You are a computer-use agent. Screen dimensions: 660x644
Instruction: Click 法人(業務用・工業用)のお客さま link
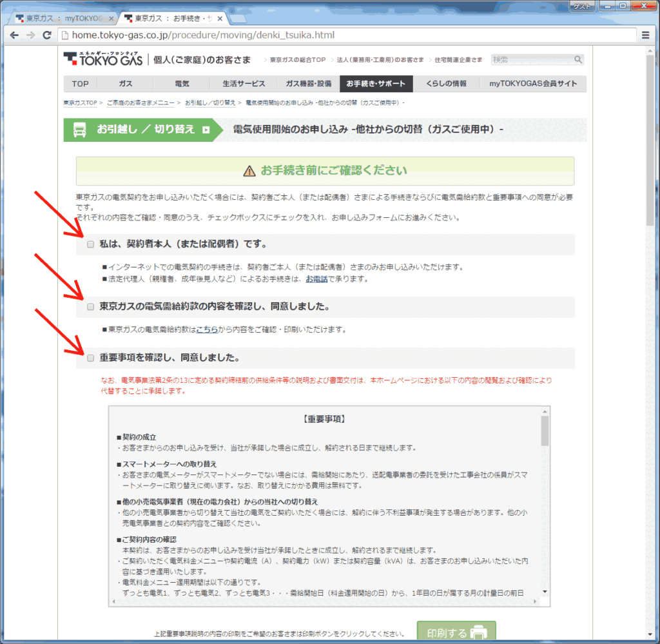tap(380, 60)
